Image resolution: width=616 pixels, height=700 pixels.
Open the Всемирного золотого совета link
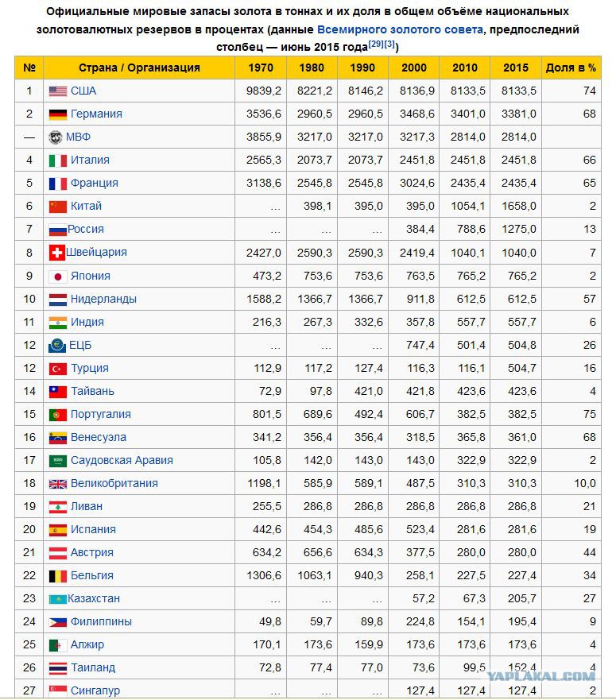pyautogui.click(x=400, y=29)
